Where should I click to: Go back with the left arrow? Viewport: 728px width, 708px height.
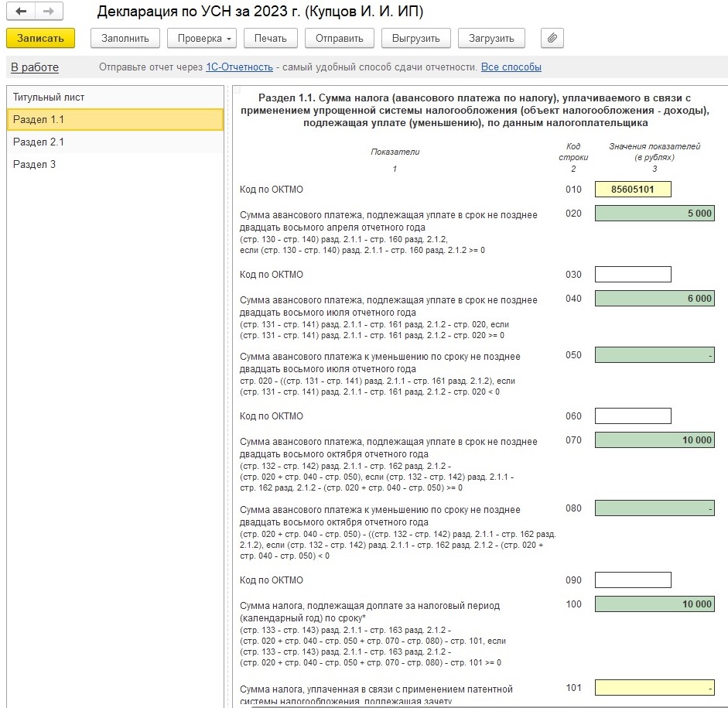coord(21,12)
